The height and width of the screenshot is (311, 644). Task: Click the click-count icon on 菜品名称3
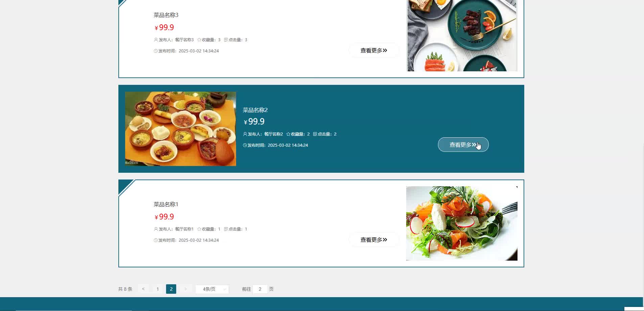point(226,40)
